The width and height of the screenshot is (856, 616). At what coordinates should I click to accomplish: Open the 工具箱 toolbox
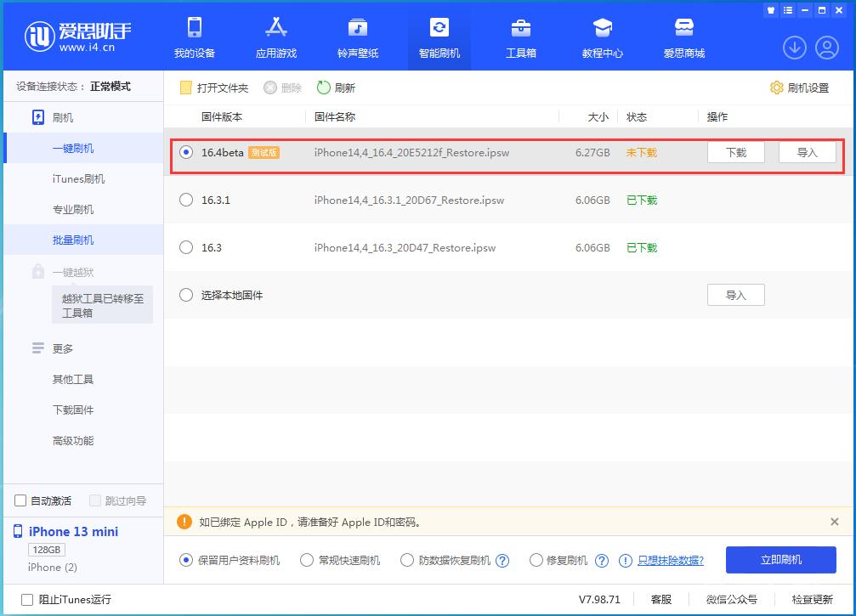click(x=520, y=37)
